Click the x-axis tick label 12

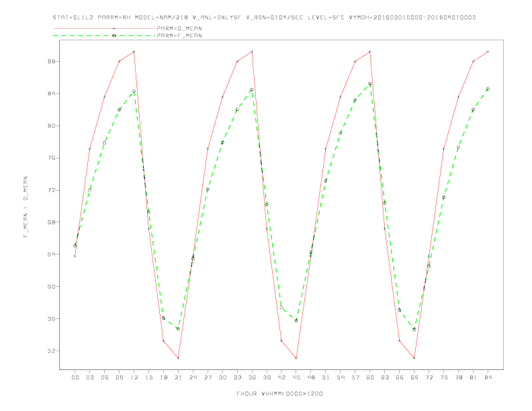click(x=134, y=377)
